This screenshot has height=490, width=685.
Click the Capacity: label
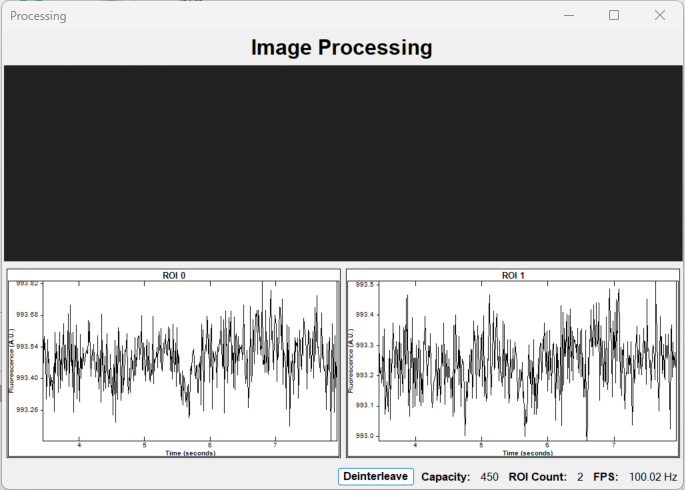pos(446,477)
